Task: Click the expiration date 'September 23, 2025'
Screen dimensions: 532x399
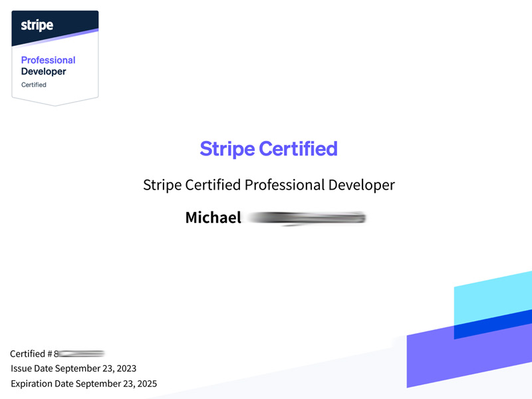Action: [x=116, y=384]
